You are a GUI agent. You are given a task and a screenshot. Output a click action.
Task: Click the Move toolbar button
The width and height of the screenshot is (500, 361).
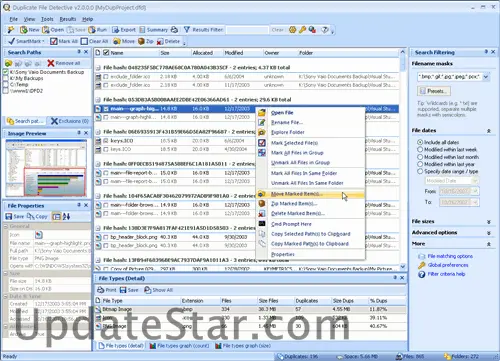tap(124, 41)
